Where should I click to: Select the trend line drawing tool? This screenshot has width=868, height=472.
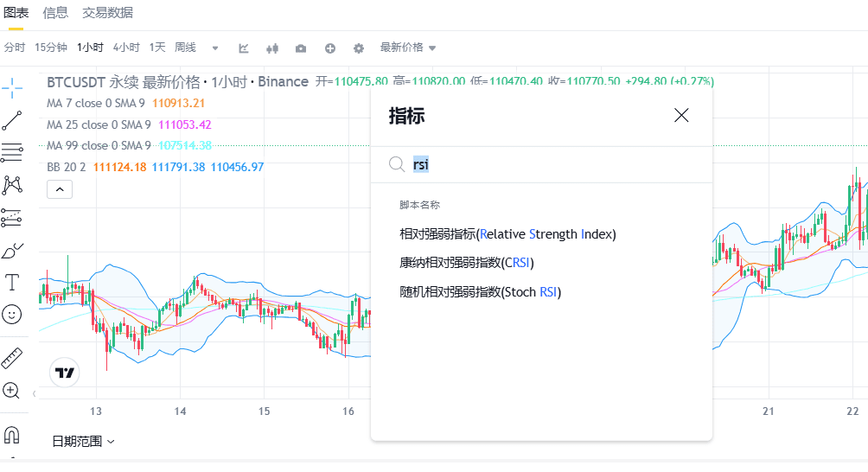pyautogui.click(x=11, y=121)
